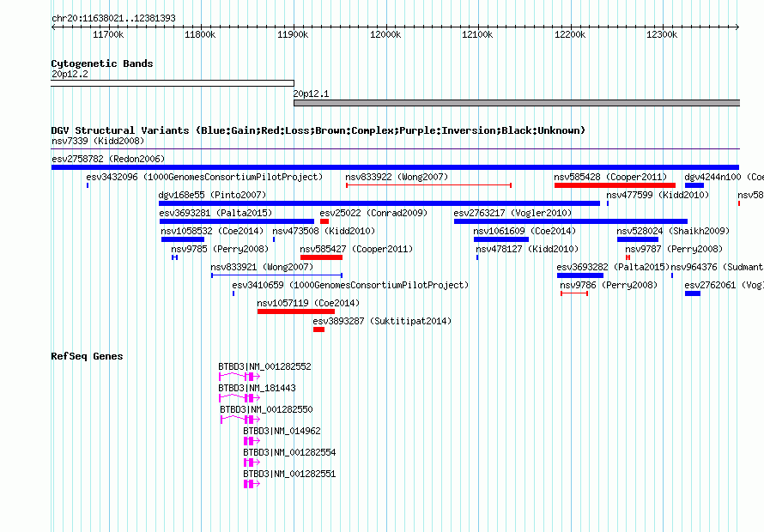Image resolution: width=764 pixels, height=532 pixels.
Task: Open BTBD3|NM_001282554 transcript glyph
Action: click(x=252, y=462)
